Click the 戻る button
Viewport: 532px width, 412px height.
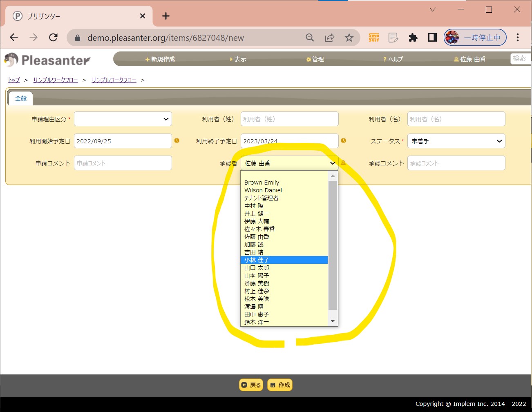point(251,385)
